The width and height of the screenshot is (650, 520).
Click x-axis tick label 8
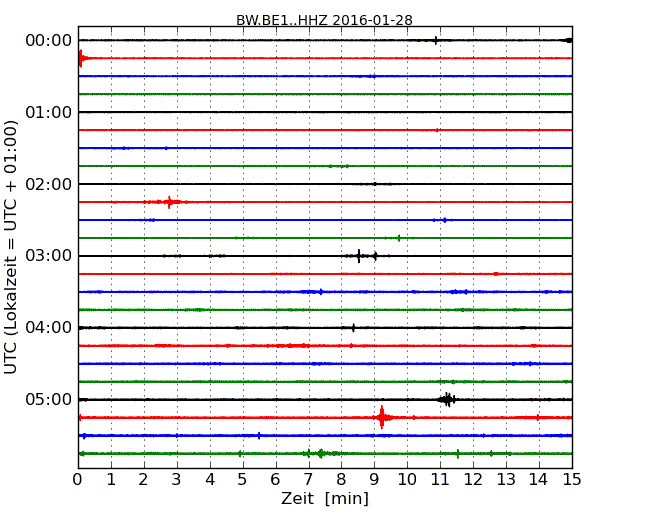pos(341,480)
